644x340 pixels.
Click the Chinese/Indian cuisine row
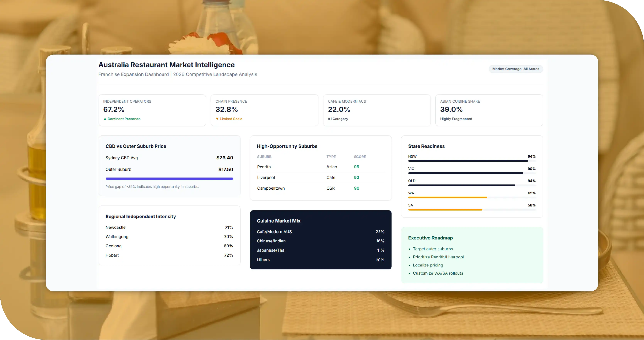coord(321,241)
